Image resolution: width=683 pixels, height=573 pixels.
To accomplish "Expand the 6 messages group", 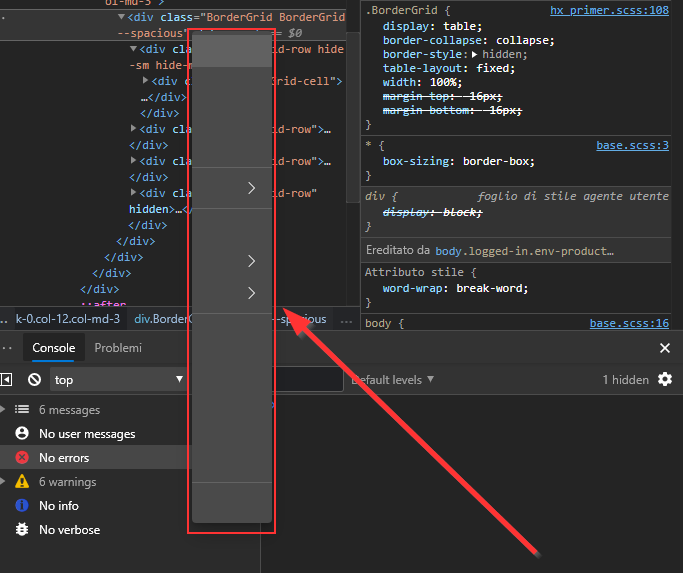I will pos(3,409).
